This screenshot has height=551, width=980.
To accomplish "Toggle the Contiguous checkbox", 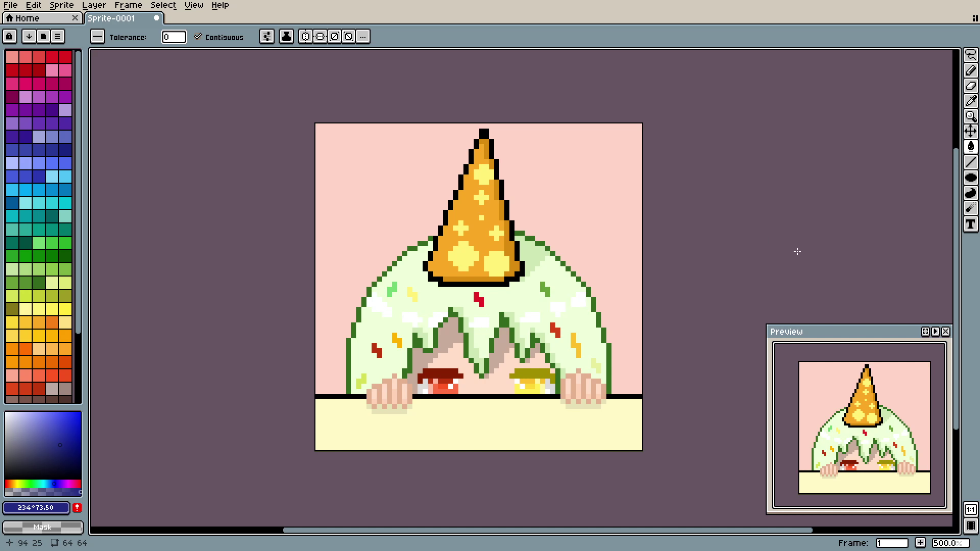I will [x=198, y=36].
